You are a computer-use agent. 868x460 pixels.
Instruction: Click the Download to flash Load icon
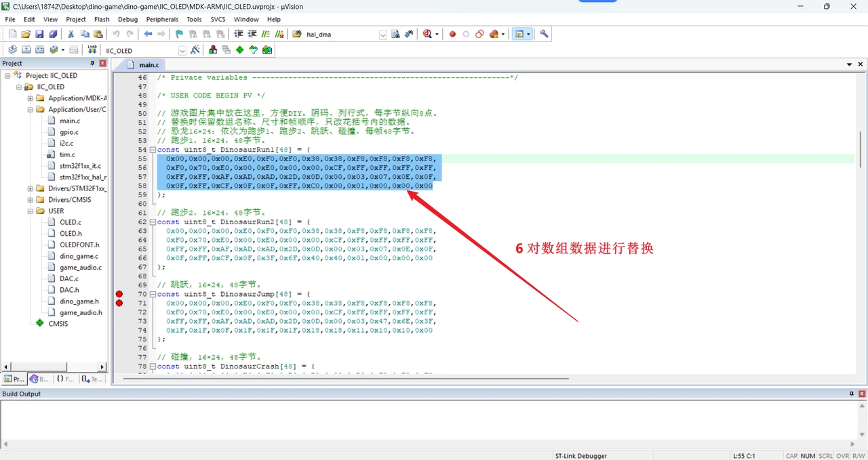click(x=92, y=50)
